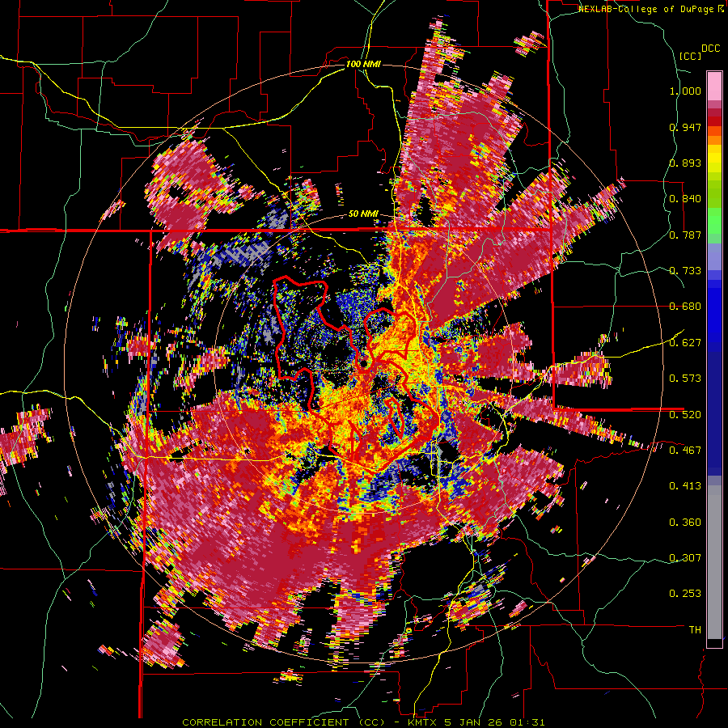Click the 1.000 value on the legend
Viewport: 728px width, 728px height.
(x=685, y=91)
